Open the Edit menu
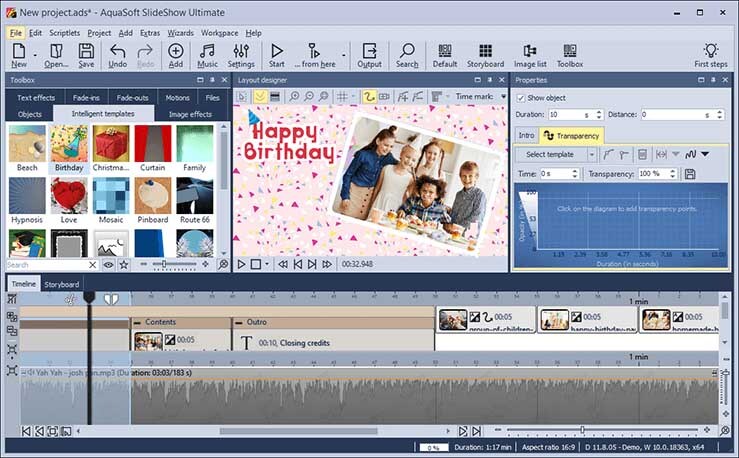739x458 pixels. point(35,33)
